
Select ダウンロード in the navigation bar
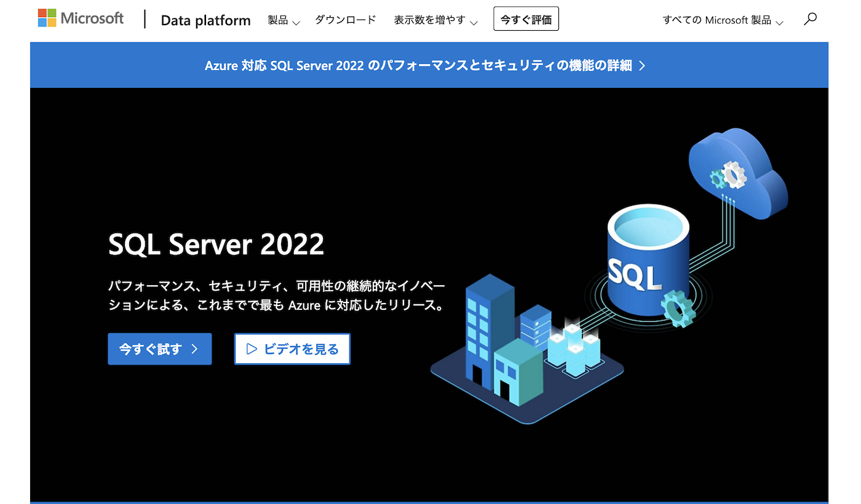click(346, 19)
